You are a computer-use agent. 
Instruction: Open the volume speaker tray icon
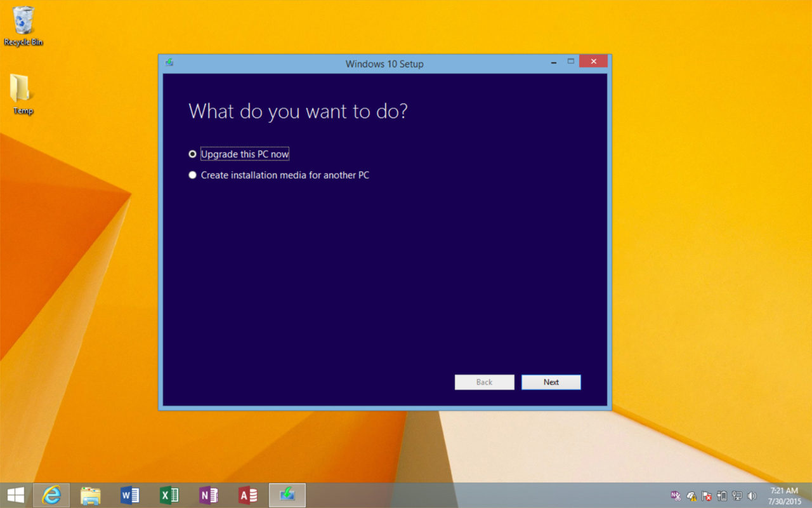coord(752,496)
